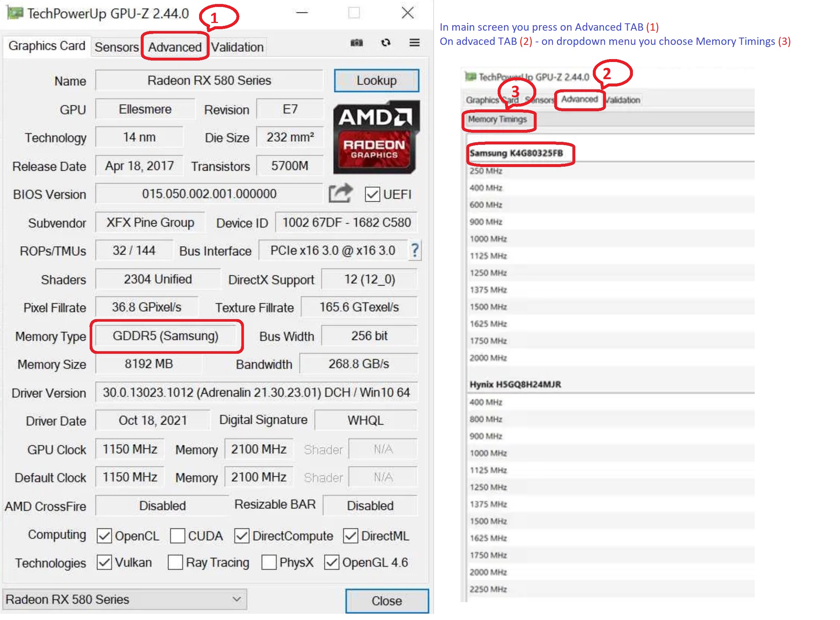Click the Shaders 2304 Unified field
Screen dimensions: 840x620
point(158,280)
